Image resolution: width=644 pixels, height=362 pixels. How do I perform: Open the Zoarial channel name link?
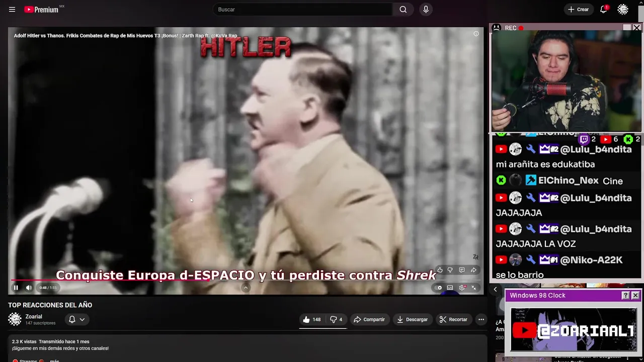[34, 317]
